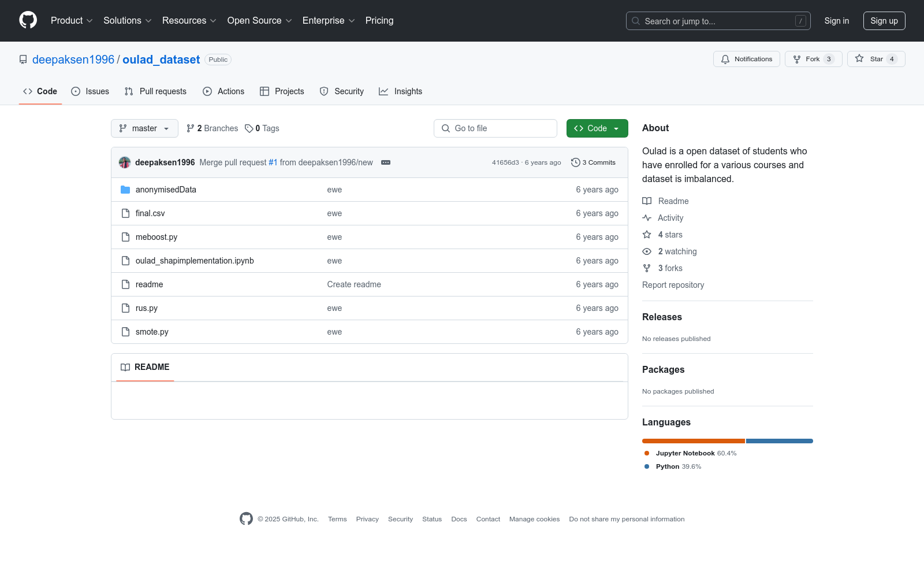The height and width of the screenshot is (578, 924).
Task: Open the Resources dropdown menu
Action: click(x=189, y=20)
